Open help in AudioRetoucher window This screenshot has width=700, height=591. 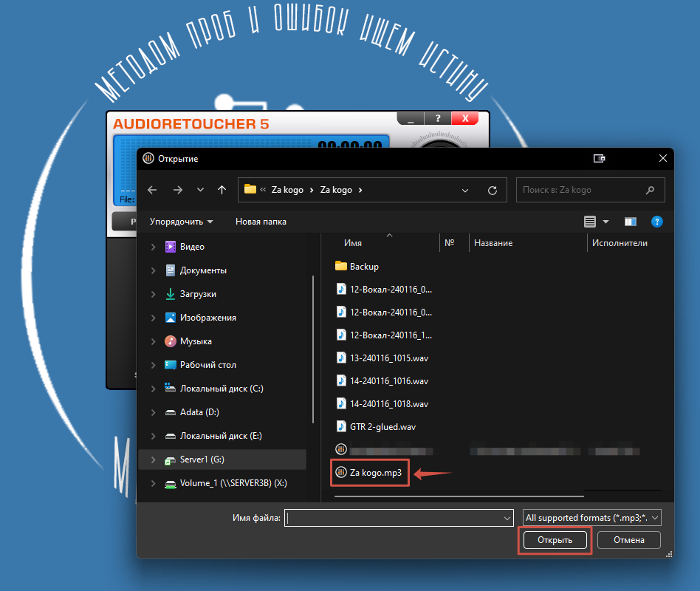(438, 118)
